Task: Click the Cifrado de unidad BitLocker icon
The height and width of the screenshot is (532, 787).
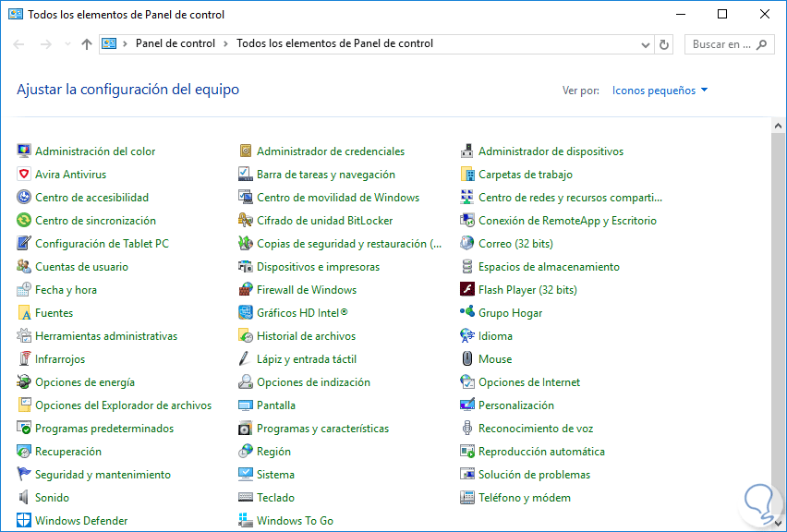Action: (245, 221)
